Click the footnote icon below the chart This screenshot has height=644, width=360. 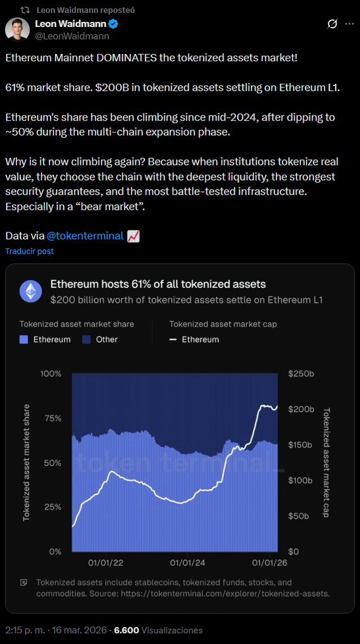click(x=24, y=583)
